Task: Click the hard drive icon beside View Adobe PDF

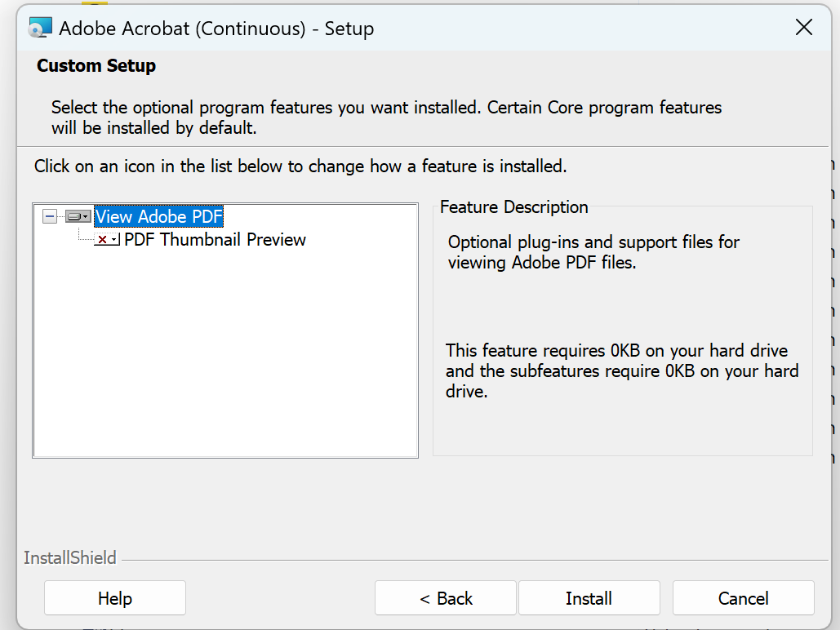Action: (75, 216)
